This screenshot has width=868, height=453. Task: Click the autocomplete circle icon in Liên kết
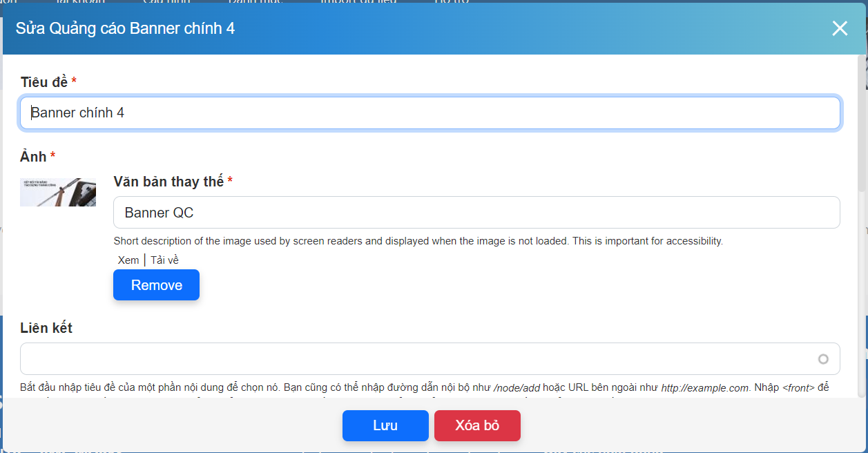[822, 359]
